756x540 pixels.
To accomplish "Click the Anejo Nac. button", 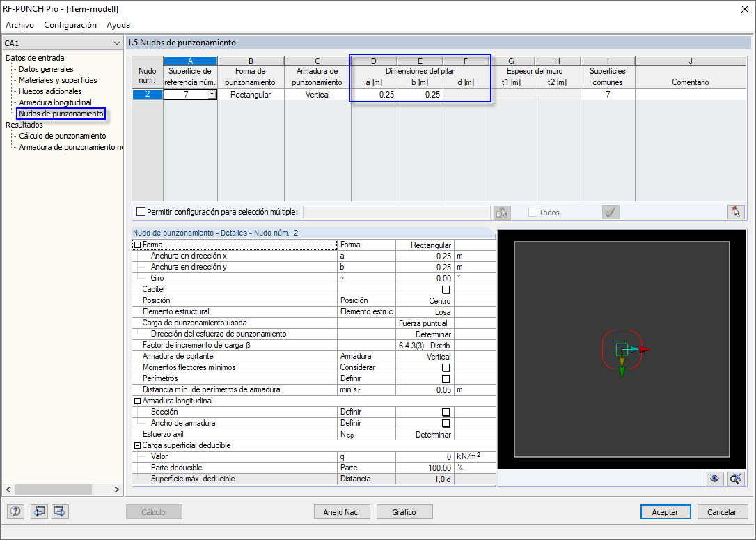I will (341, 512).
